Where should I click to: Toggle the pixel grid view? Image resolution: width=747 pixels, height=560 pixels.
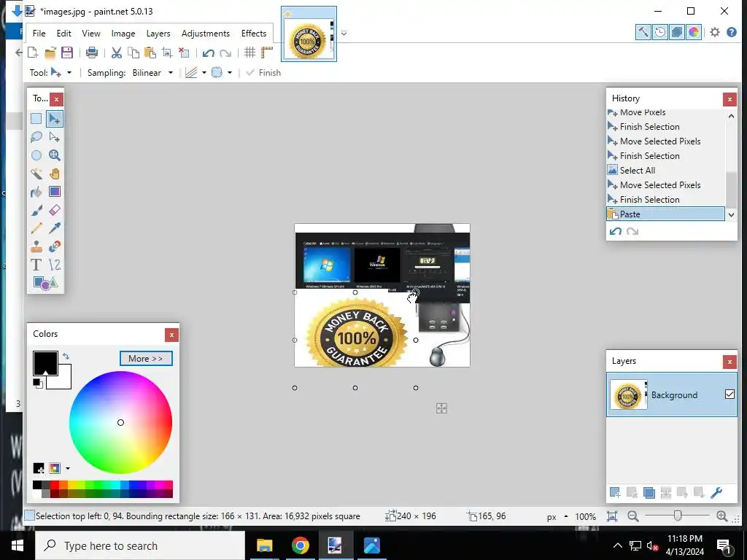click(249, 52)
